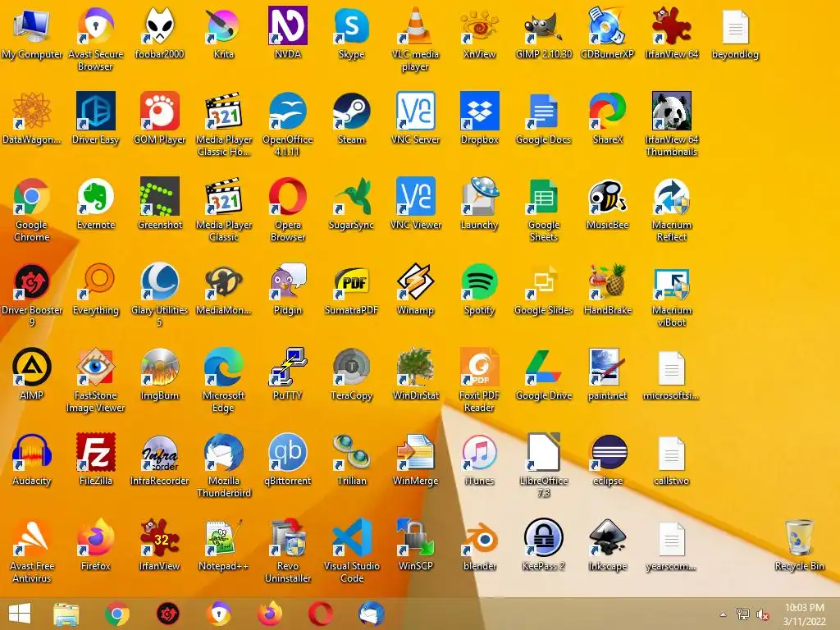Select the Driver Easy icon

pos(95,111)
